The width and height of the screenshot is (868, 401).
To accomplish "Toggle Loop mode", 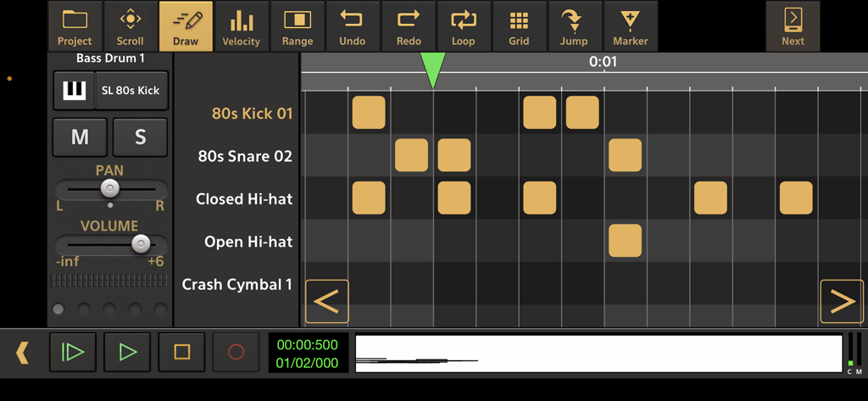I will click(464, 26).
